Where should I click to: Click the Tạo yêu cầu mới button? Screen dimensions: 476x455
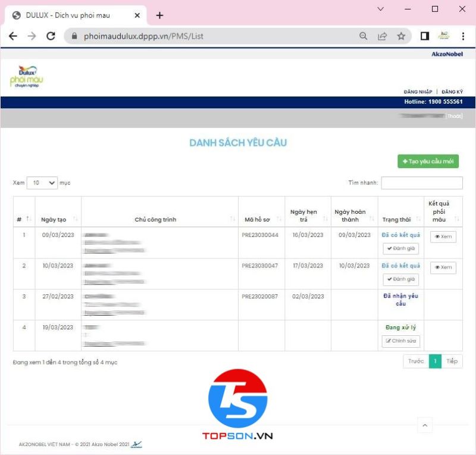(x=428, y=161)
